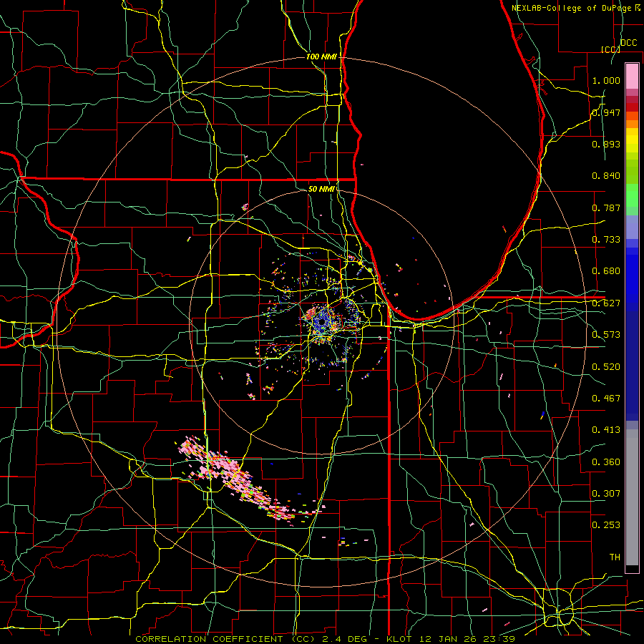Click the 0.573 color scale value
Image resolution: width=644 pixels, height=644 pixels.
[x=606, y=335]
